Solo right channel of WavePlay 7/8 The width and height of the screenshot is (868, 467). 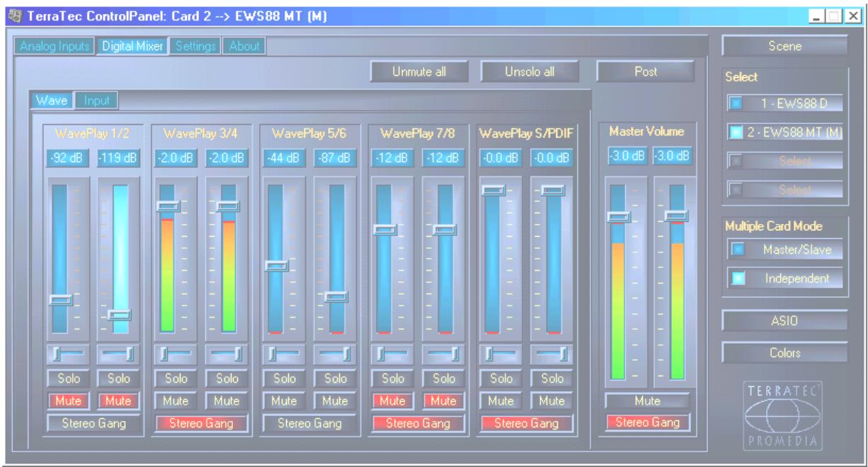click(x=442, y=379)
